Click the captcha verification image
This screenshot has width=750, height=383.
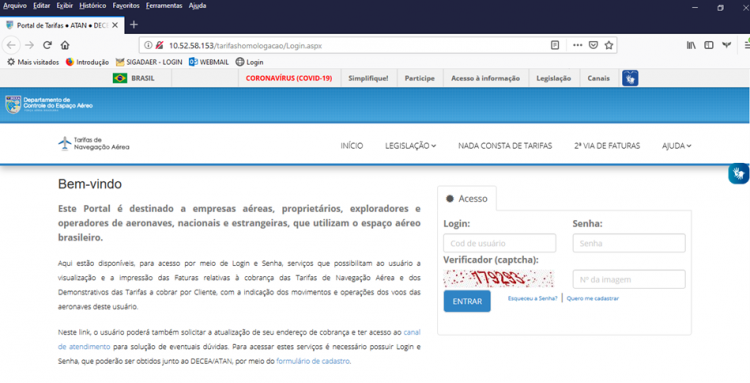pos(498,278)
